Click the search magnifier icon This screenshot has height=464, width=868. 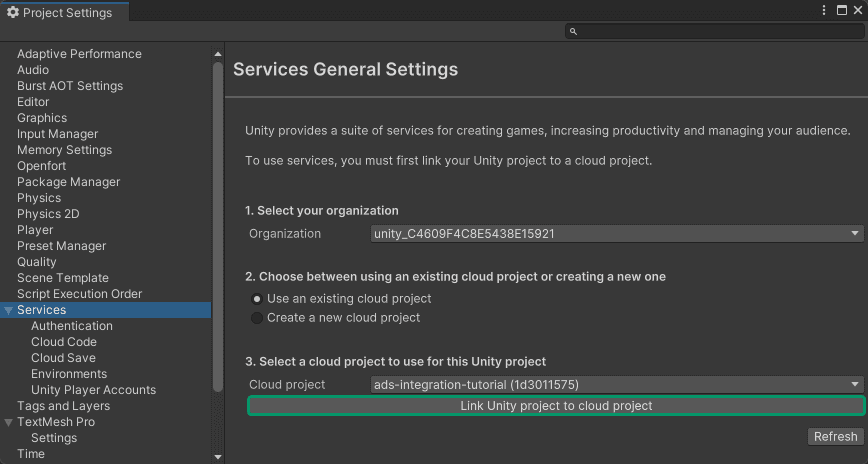pos(574,32)
